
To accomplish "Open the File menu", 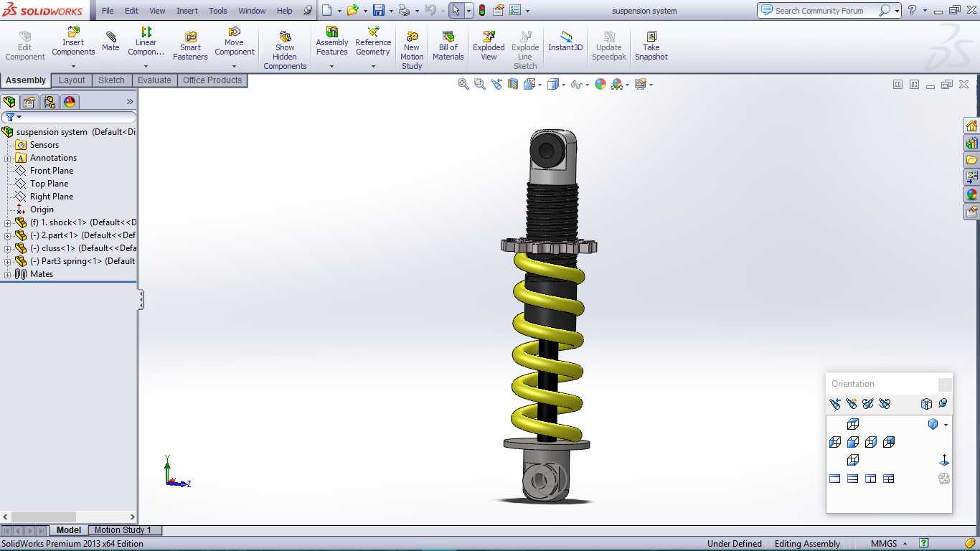I will point(108,11).
